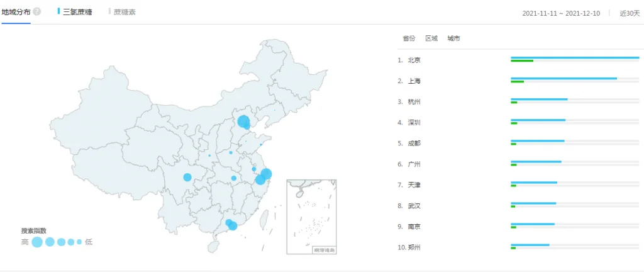The width and height of the screenshot is (644, 272).
Task: Click the blue index bar for 上海
Action: 564,78
